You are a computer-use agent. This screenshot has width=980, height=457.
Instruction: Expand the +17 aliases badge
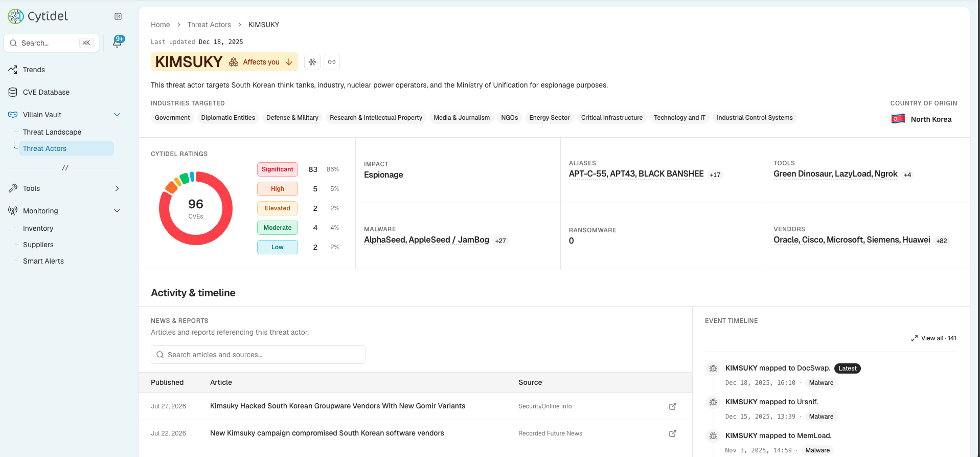715,175
